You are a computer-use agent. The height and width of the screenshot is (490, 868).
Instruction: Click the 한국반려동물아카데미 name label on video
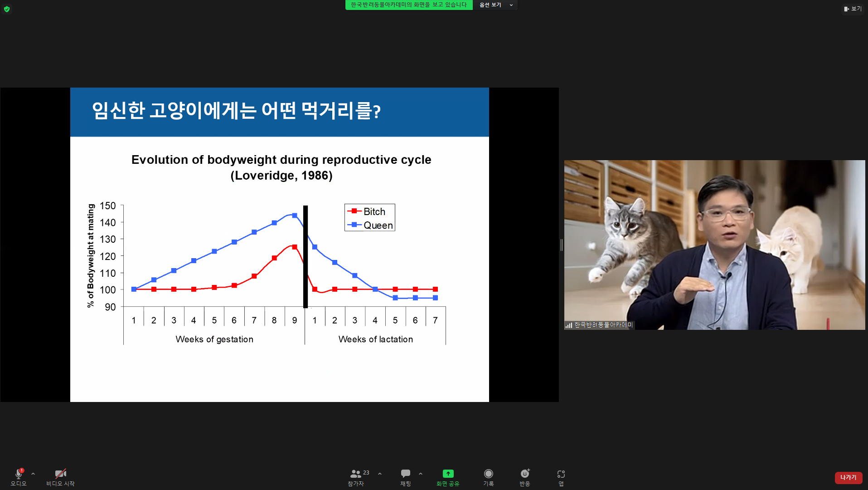[603, 325]
